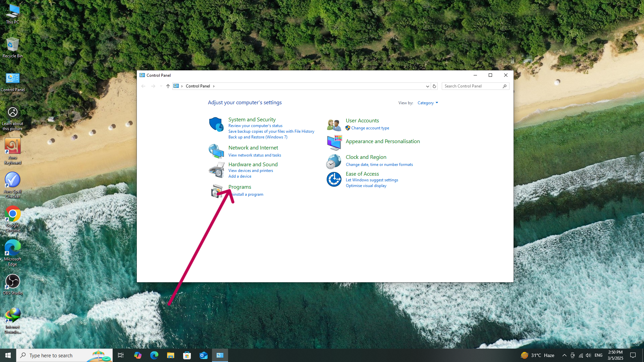Click the User Accounts people icon
This screenshot has height=362, width=644.
334,125
